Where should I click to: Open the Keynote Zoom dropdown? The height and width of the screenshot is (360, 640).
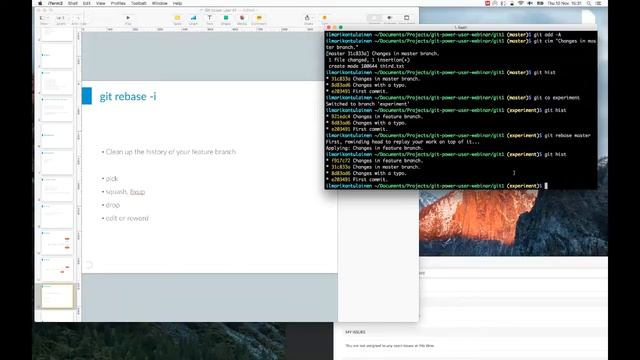click(60, 18)
